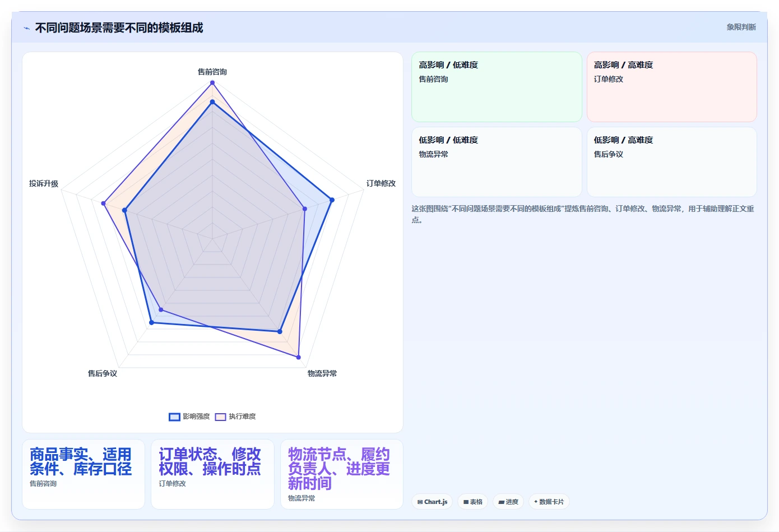Select the 影响强度 data point on the 售后争议 axis
Image resolution: width=779 pixels, height=532 pixels.
tap(151, 322)
